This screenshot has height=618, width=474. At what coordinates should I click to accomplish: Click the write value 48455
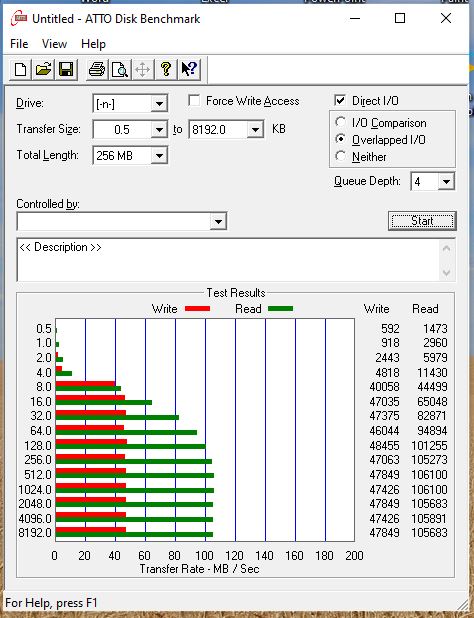384,446
